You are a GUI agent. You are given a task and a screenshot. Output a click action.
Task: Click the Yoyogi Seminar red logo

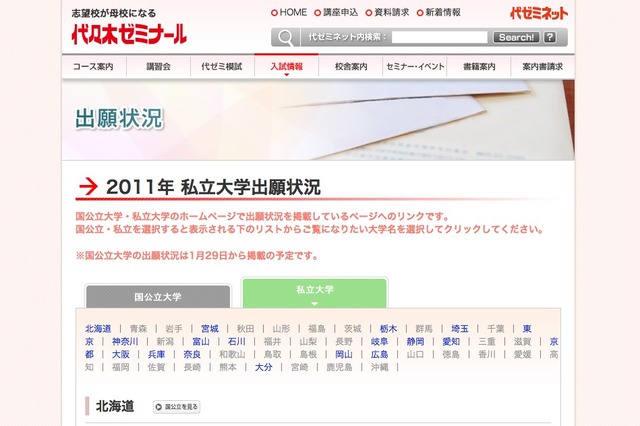click(x=129, y=34)
